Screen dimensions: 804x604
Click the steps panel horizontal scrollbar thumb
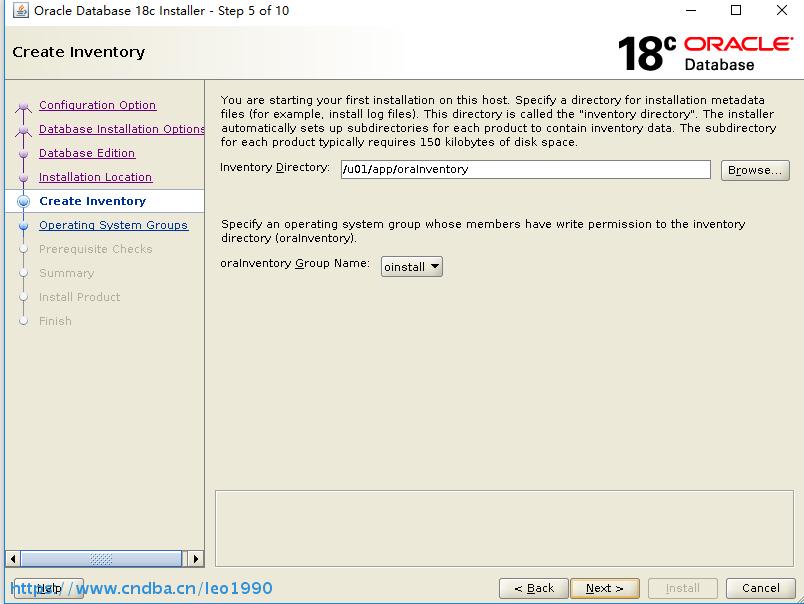coord(102,559)
